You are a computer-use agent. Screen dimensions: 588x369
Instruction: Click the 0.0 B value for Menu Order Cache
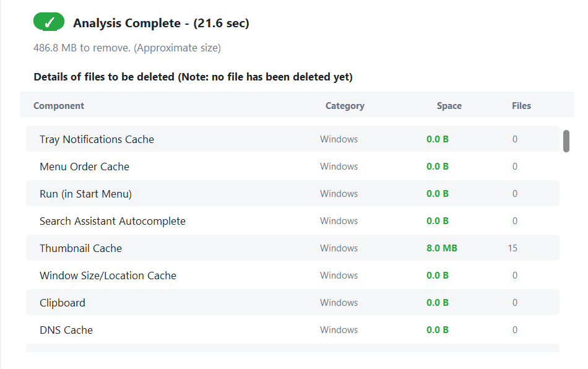coord(437,166)
